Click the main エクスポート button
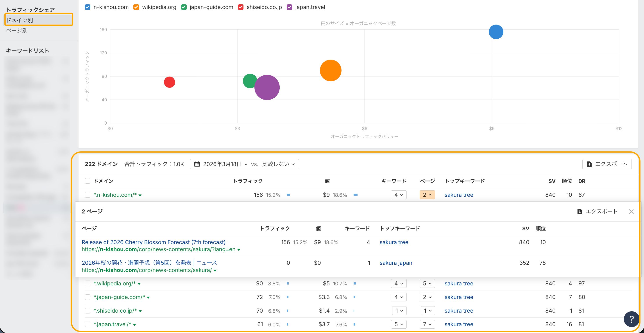Viewport: 644px width, 333px height. coord(606,164)
